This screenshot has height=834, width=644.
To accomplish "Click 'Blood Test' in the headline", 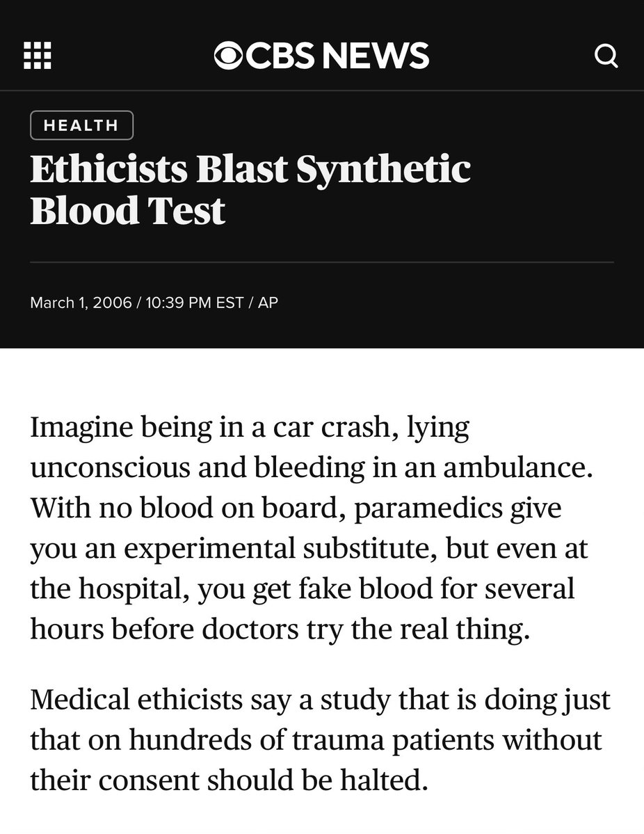I will click(x=128, y=210).
